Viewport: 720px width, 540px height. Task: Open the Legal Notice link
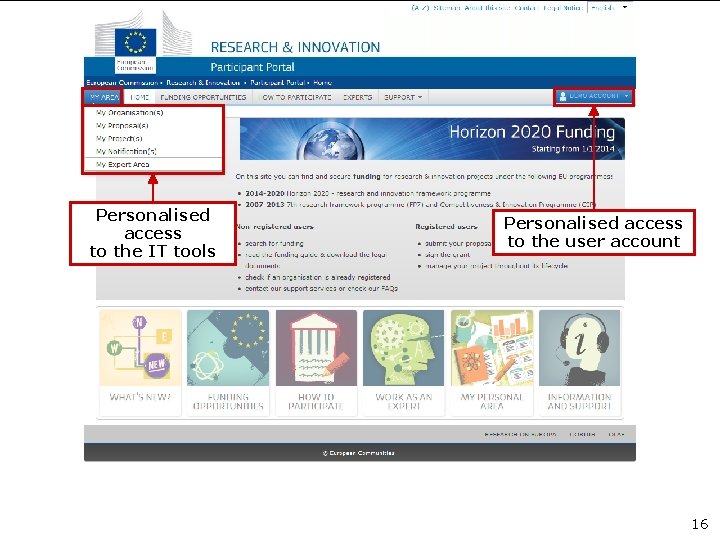[563, 8]
